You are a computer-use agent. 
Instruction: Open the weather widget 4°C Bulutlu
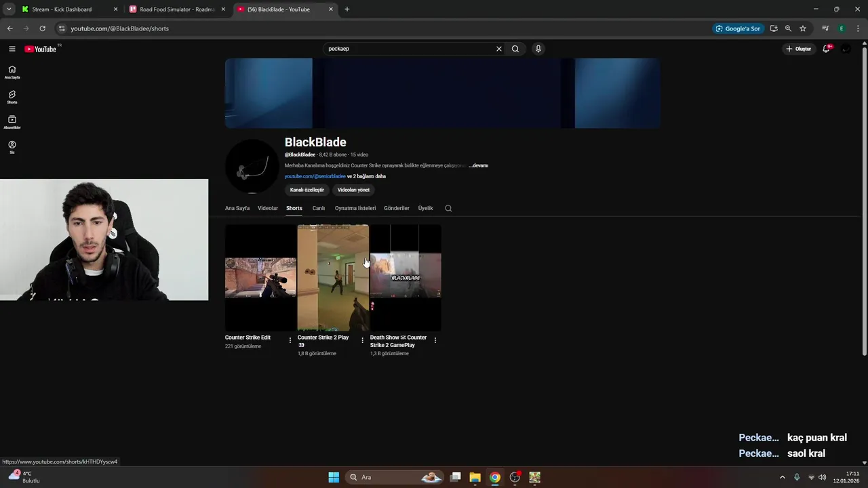pyautogui.click(x=24, y=477)
